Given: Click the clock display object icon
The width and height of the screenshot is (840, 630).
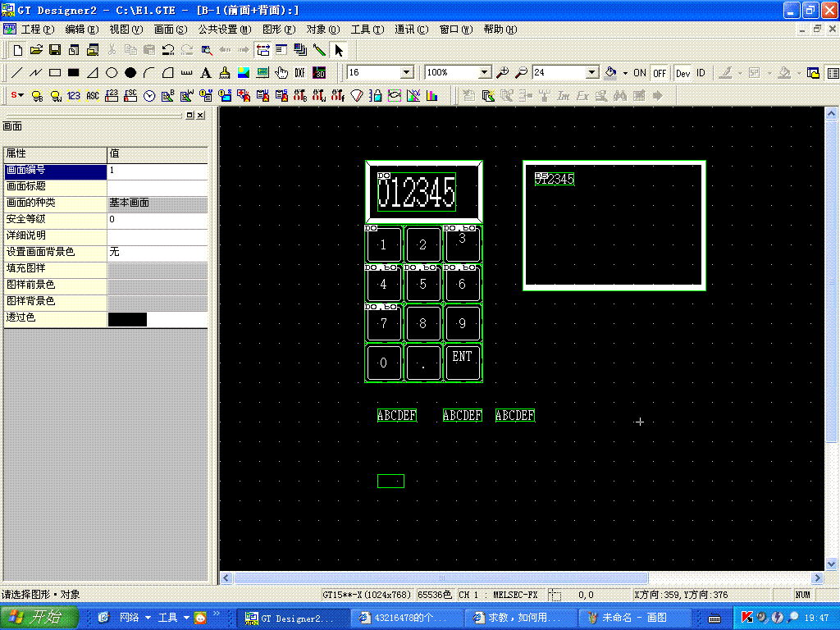Looking at the screenshot, I should tap(149, 96).
